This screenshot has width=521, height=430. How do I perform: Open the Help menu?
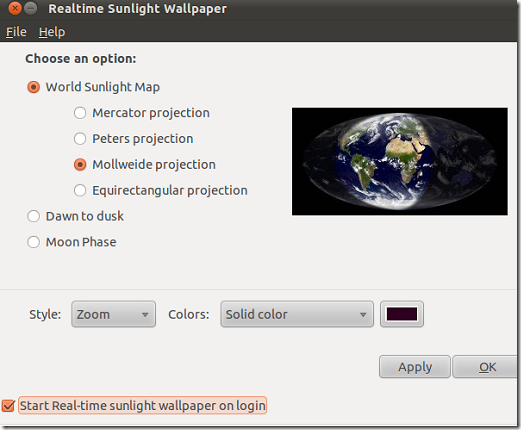(x=52, y=32)
